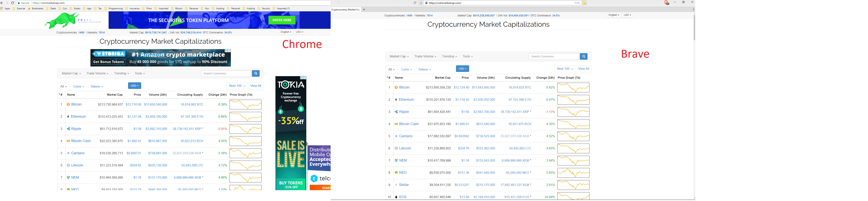Viewport: 868px width, 201px height.
Task: Open the All filter dropdown in Brave
Action: [x=392, y=70]
